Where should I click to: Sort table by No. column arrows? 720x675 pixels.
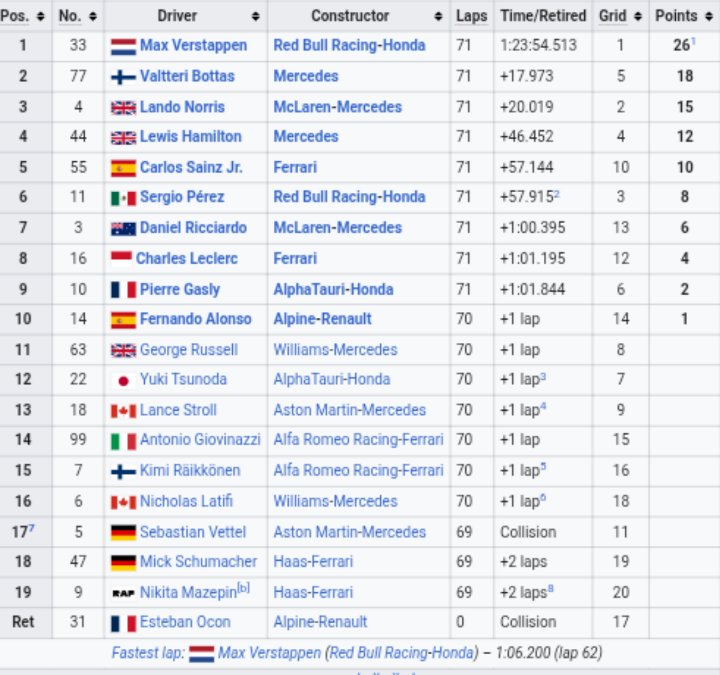click(93, 17)
